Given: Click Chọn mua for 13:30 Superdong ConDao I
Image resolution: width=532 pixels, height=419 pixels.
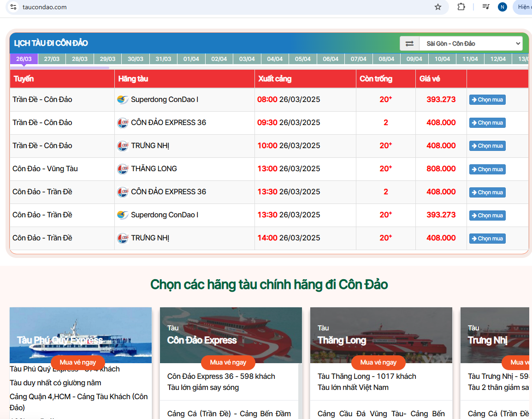Looking at the screenshot, I should click(488, 215).
